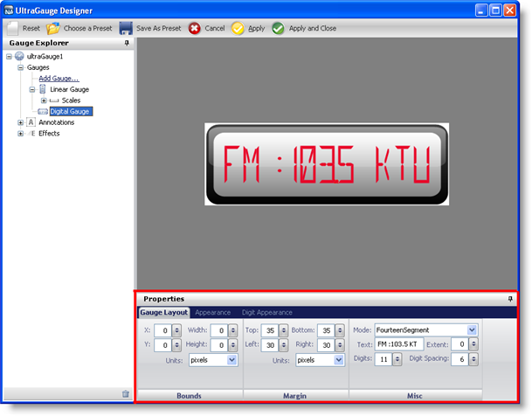Image resolution: width=532 pixels, height=416 pixels.
Task: Click the Reset page icon
Action: click(x=12, y=28)
